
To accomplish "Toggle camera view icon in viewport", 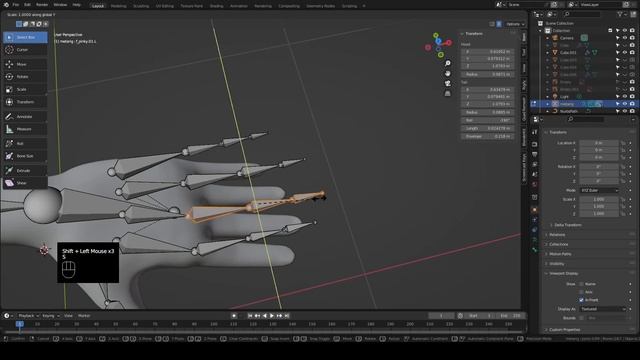I will coord(448,83).
